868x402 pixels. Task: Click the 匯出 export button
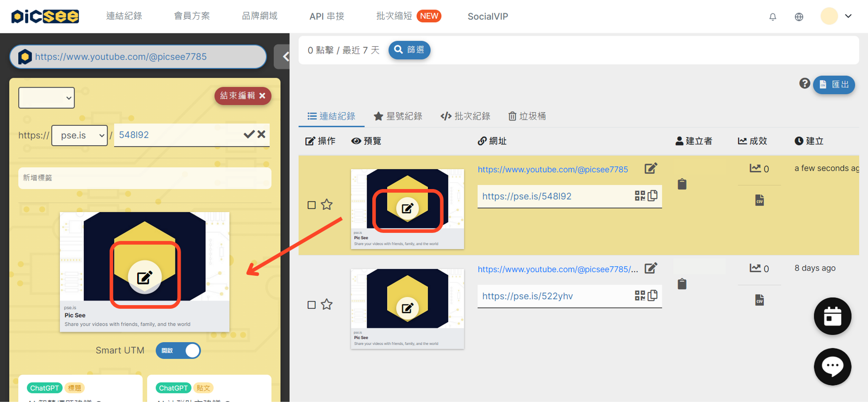[834, 85]
